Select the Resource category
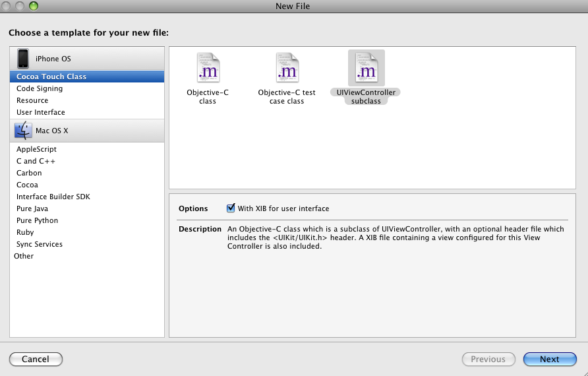The height and width of the screenshot is (376, 588). (87, 100)
